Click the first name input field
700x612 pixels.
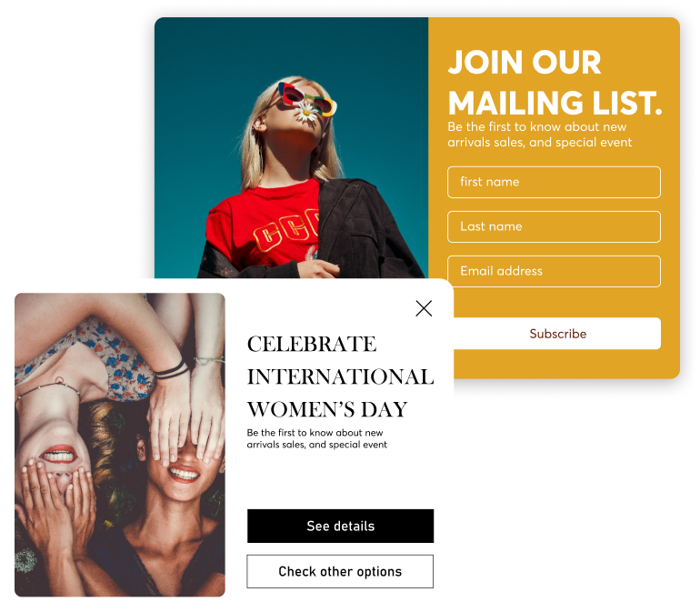pos(554,182)
